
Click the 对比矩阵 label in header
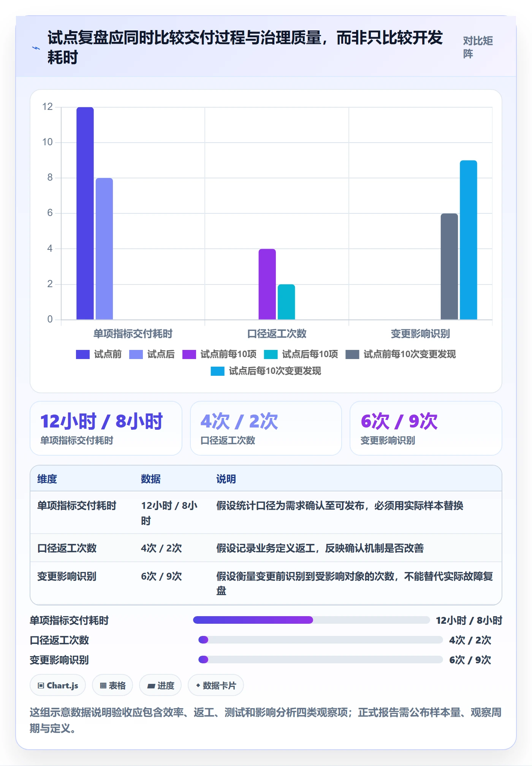478,47
